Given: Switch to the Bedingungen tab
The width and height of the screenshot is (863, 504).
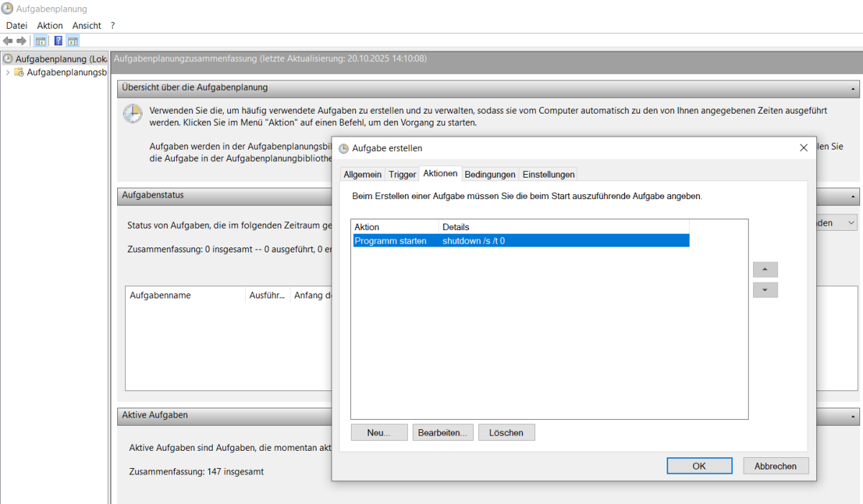Looking at the screenshot, I should (x=490, y=173).
